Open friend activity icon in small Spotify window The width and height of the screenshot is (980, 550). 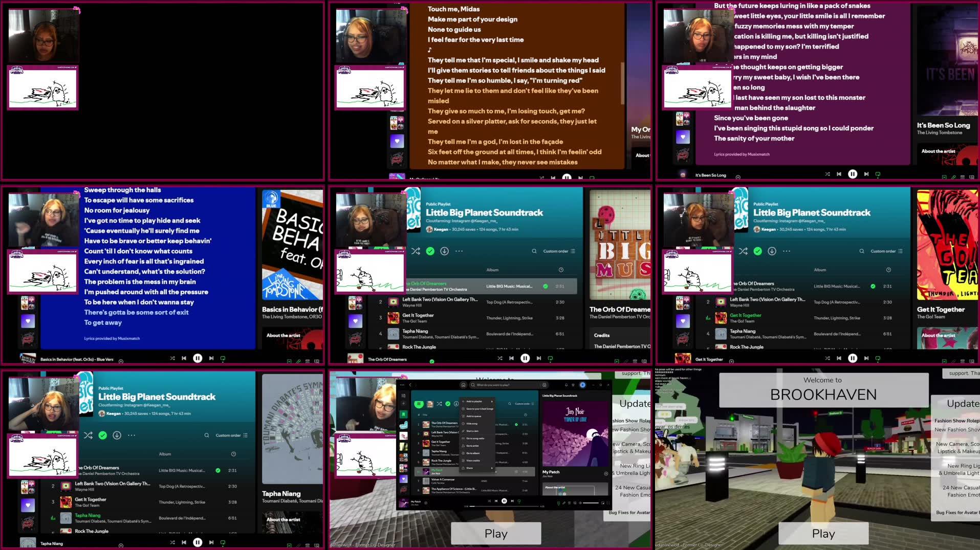coord(573,385)
